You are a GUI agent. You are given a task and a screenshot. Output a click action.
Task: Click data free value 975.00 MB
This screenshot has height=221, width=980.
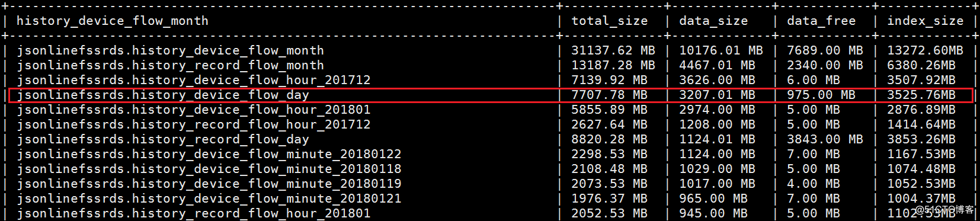click(821, 95)
